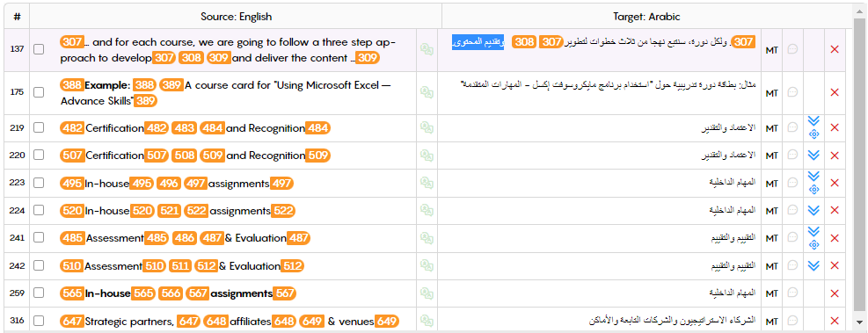Image resolution: width=868 pixels, height=333 pixels.
Task: Click the translation memory icon in row 219
Action: pos(427,127)
